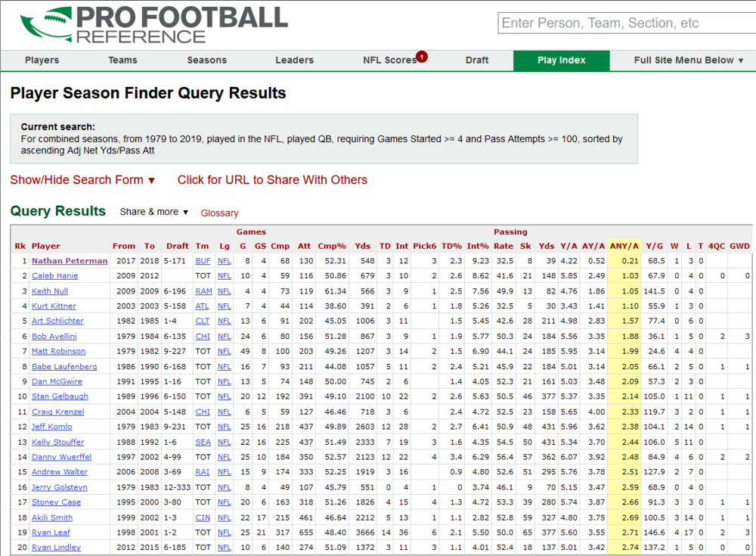Viewport: 756px width, 556px height.
Task: Click ANY/A value 2.74 for Ryan Lindley
Action: [x=630, y=548]
